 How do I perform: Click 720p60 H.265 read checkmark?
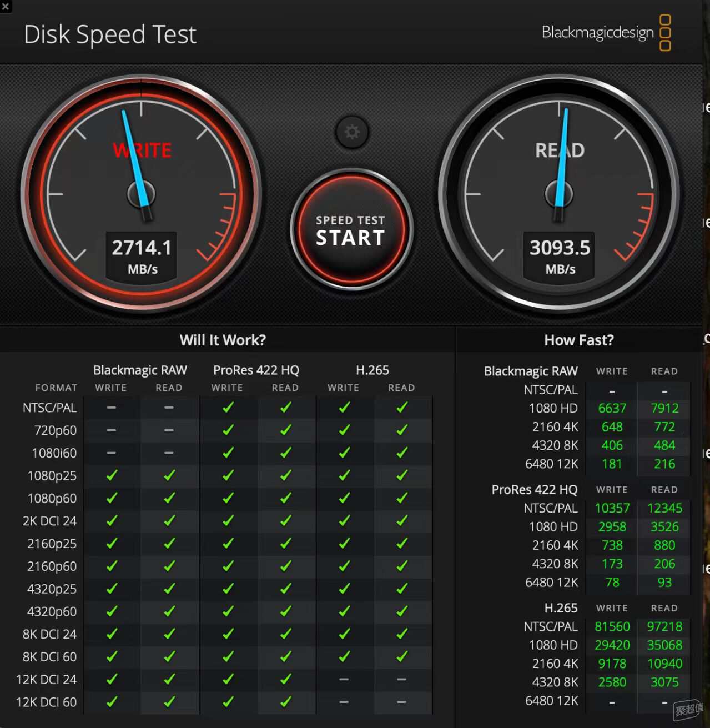402,430
